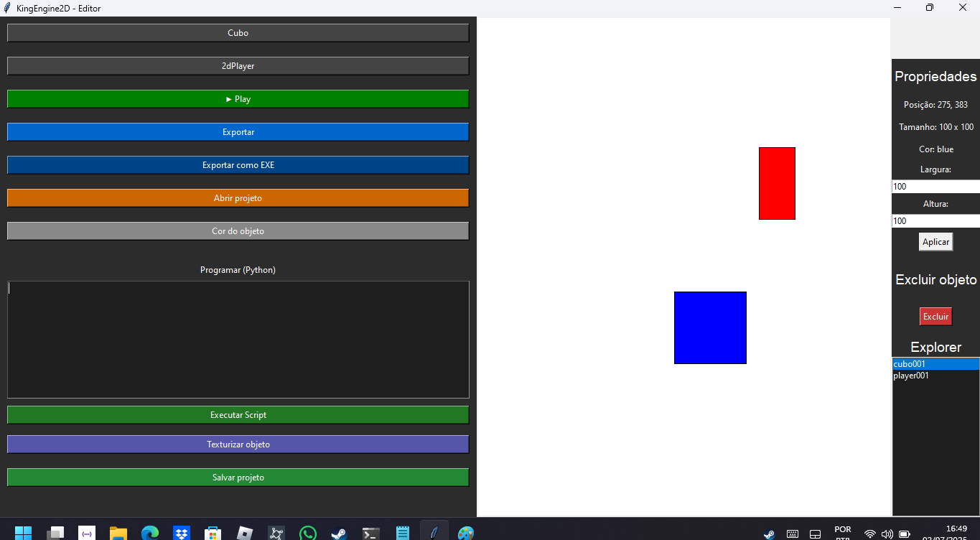Select cubo001 in Explorer list

point(935,364)
